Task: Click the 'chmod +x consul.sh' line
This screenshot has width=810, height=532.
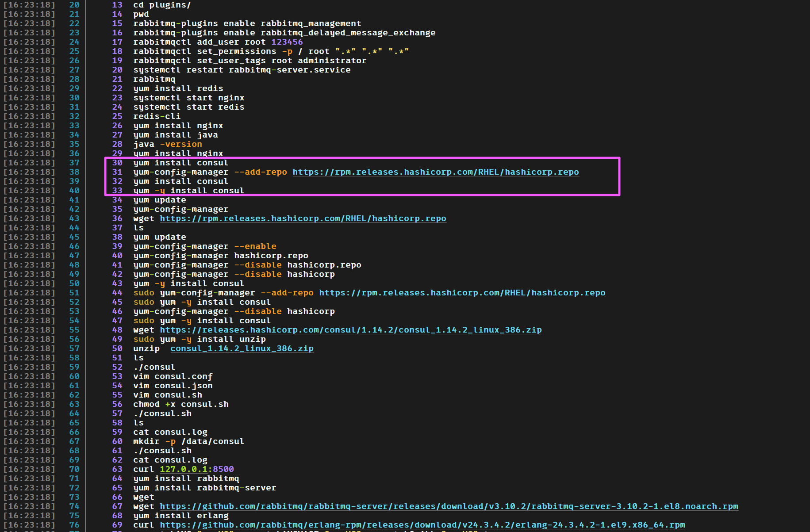Action: coord(181,404)
